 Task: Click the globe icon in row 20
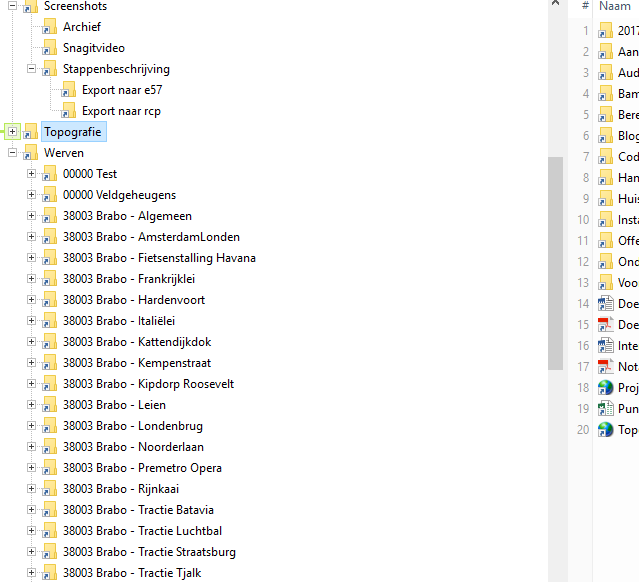coord(605,429)
